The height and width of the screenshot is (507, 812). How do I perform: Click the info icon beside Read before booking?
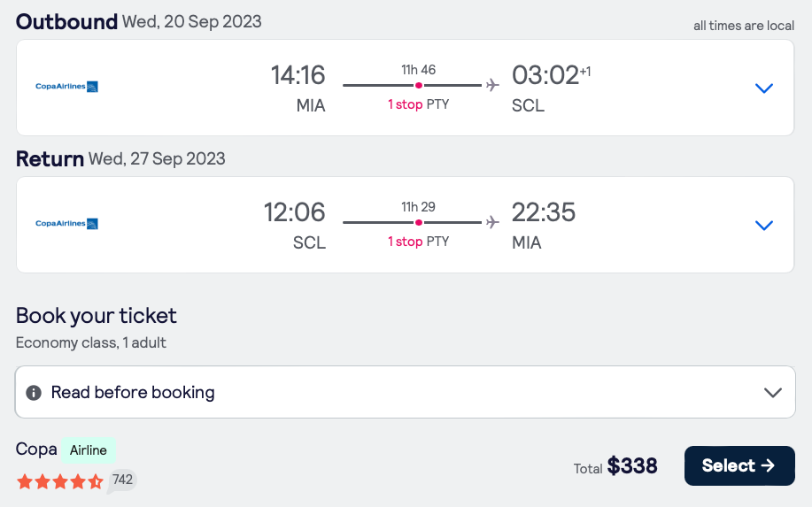tap(34, 393)
